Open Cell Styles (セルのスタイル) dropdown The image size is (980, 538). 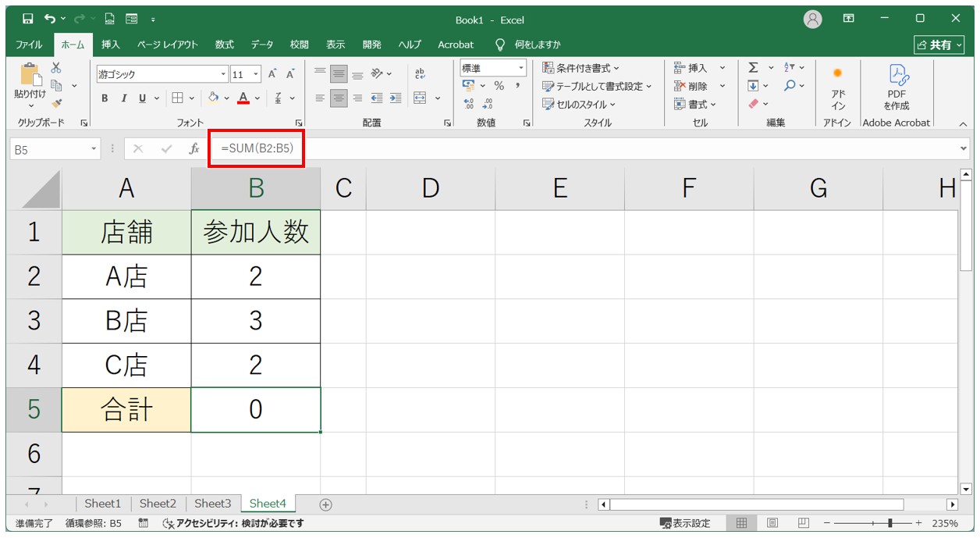click(x=579, y=104)
